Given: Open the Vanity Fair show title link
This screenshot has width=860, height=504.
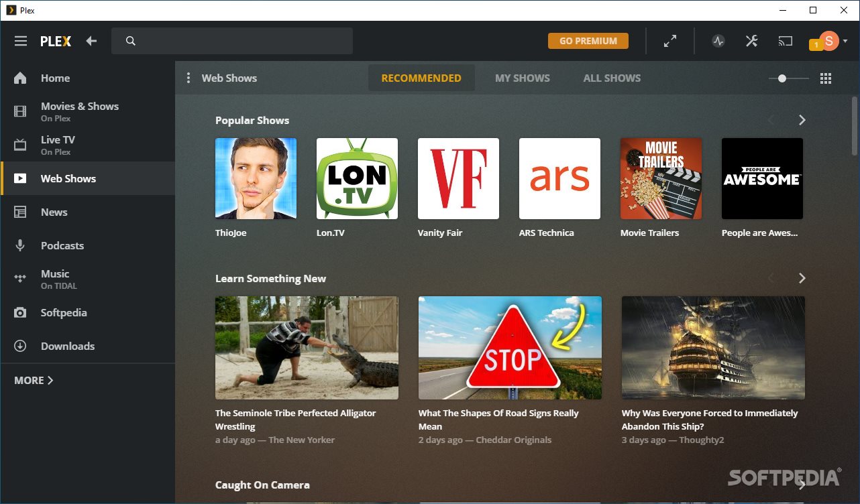Looking at the screenshot, I should coord(440,233).
